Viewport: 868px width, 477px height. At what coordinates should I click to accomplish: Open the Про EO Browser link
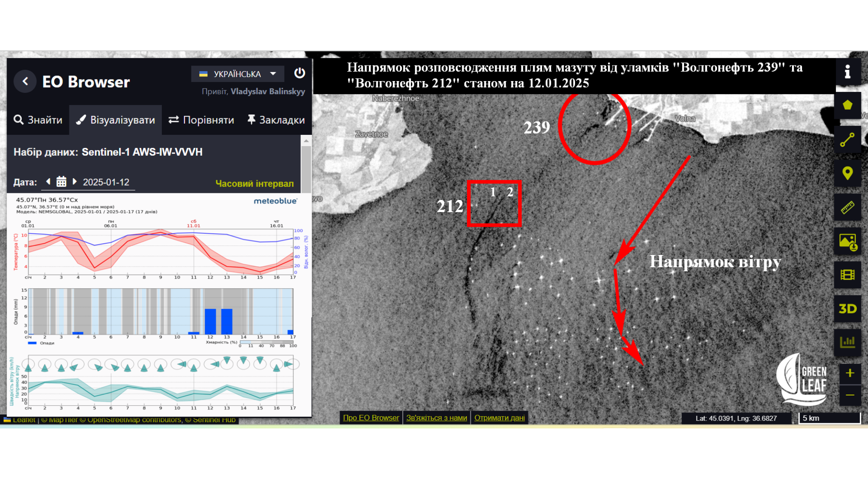(x=371, y=418)
